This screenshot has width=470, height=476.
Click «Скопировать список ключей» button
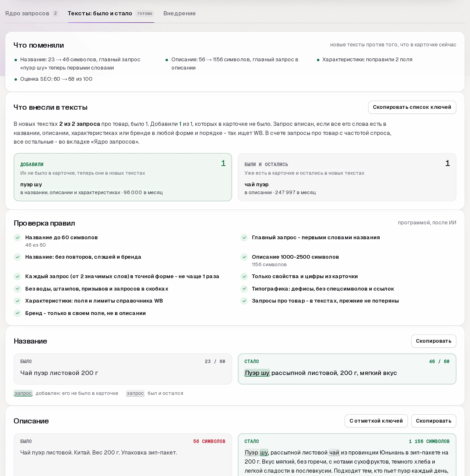coord(412,107)
